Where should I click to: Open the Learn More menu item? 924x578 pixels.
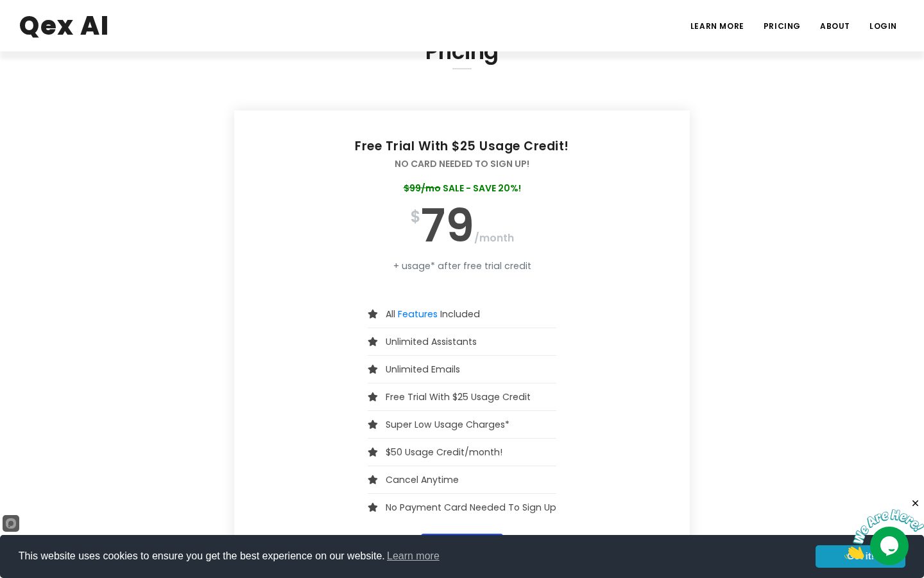pyautogui.click(x=717, y=26)
